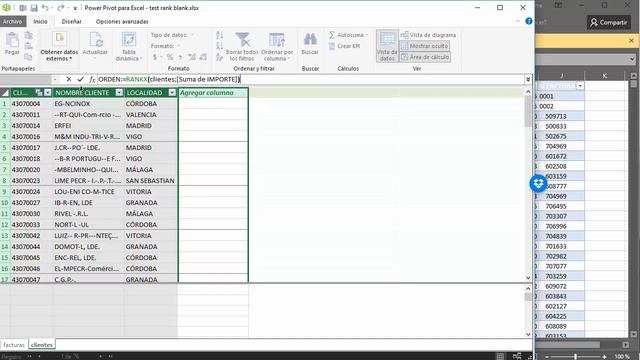Select cell SAN SEBASTIAN

(x=150, y=181)
